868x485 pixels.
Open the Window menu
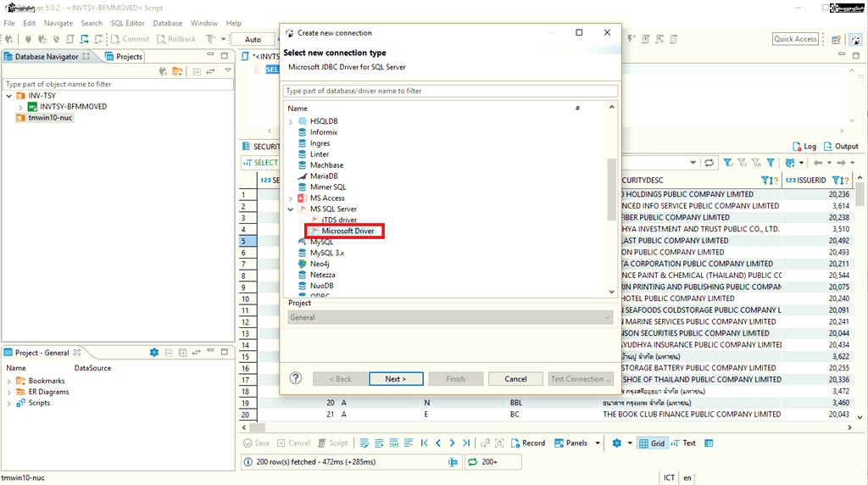coord(203,23)
